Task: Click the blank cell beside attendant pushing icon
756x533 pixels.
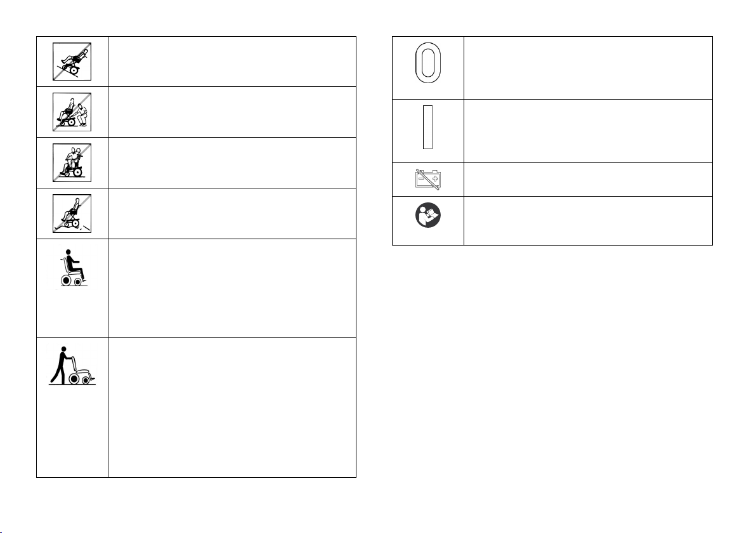Action: tap(232, 112)
